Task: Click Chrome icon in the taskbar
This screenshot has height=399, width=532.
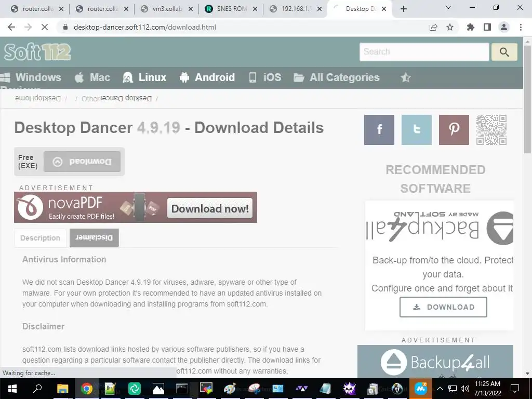Action: (87, 389)
